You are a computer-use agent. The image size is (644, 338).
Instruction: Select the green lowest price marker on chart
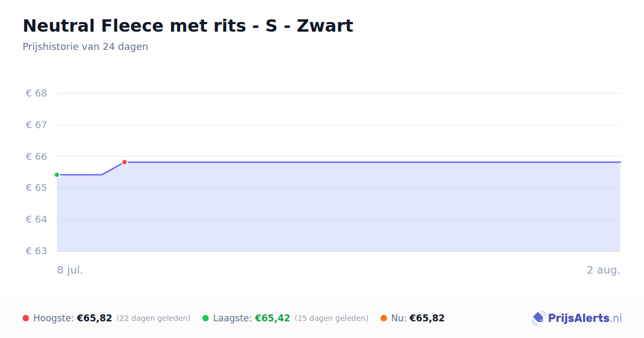(x=57, y=175)
